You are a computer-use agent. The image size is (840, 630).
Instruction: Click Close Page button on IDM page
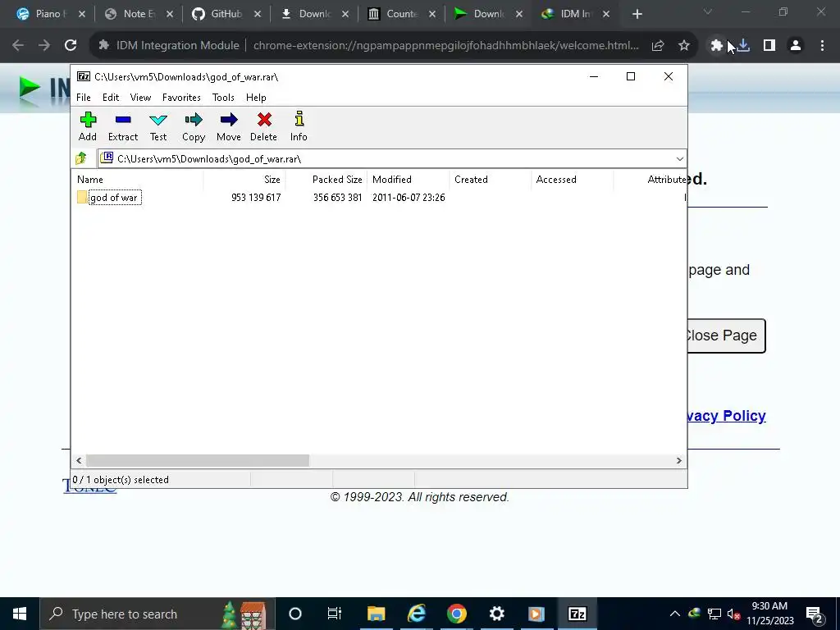tap(726, 336)
